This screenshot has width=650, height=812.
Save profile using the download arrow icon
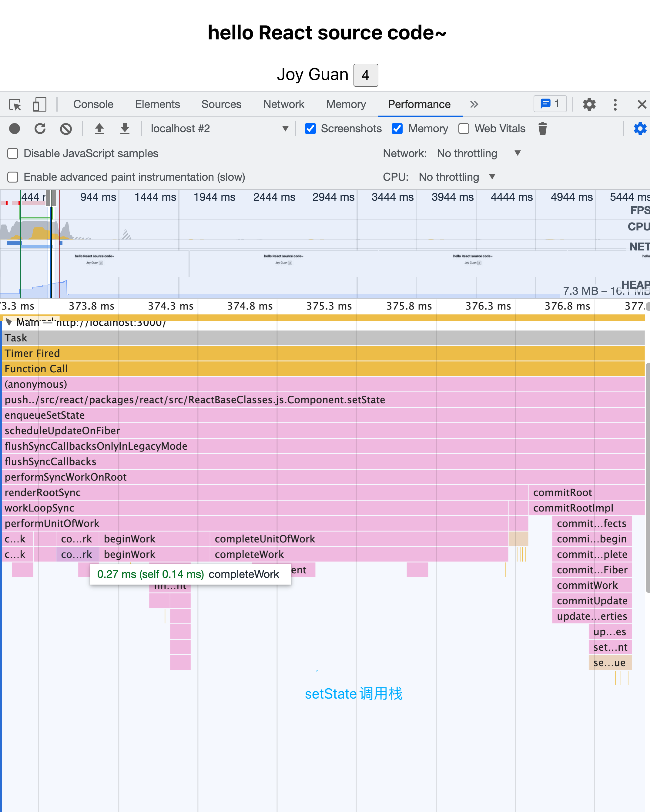point(125,129)
